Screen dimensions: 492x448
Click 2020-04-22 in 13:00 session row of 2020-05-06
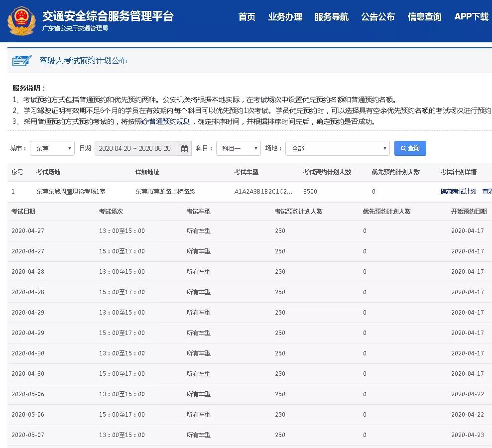tap(468, 394)
